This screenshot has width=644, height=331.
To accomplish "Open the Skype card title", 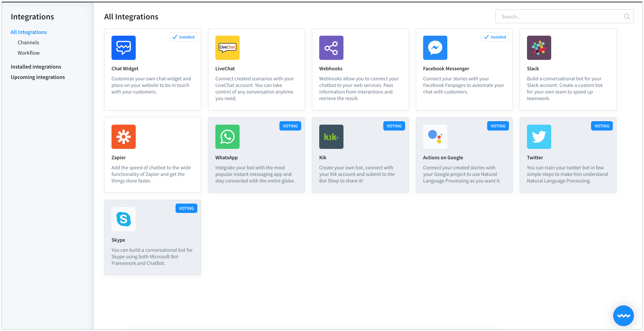I will click(118, 240).
